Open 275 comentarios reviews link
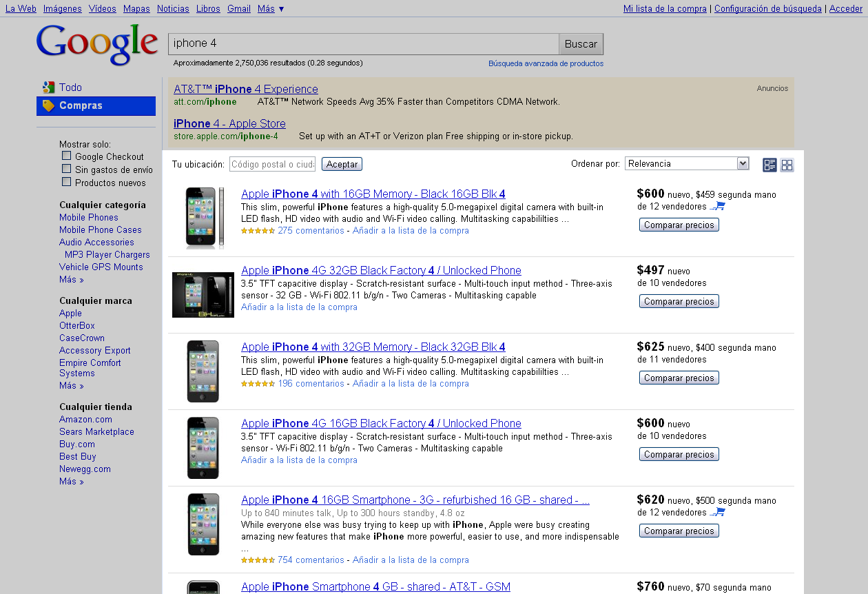 pos(311,231)
